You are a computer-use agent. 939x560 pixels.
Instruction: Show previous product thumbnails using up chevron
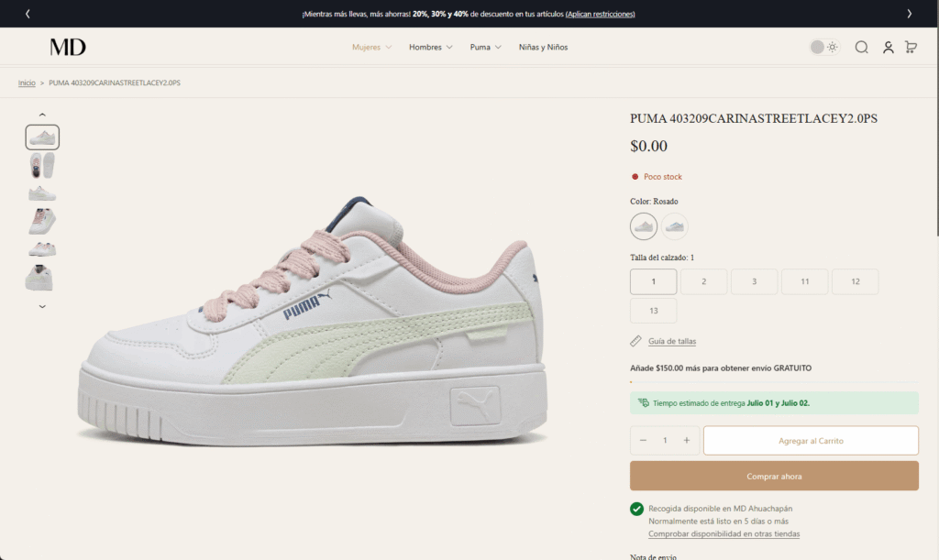pos(42,115)
